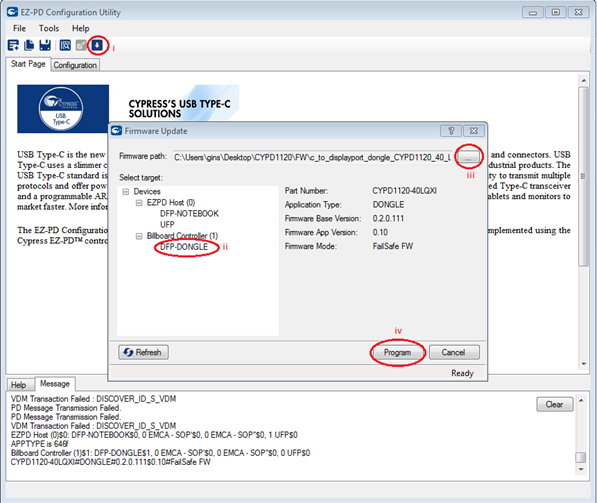Click the New configuration toolbar icon
The image size is (597, 503).
click(x=13, y=45)
